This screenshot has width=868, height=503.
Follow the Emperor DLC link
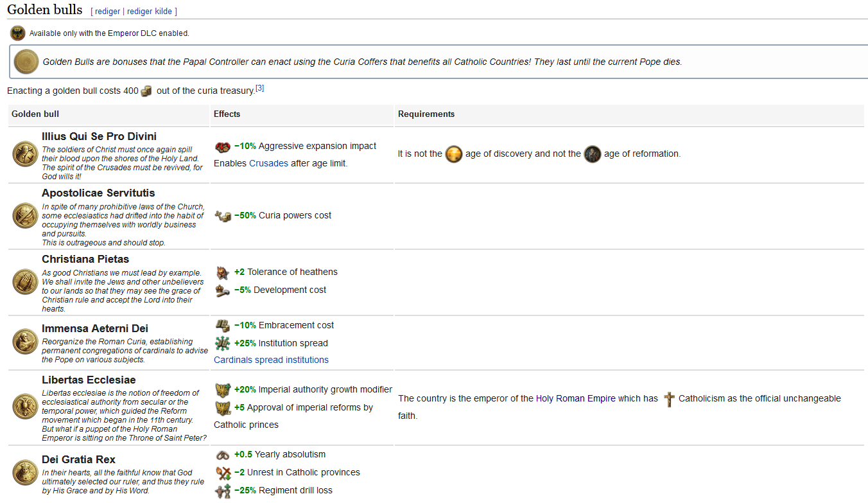tap(123, 33)
